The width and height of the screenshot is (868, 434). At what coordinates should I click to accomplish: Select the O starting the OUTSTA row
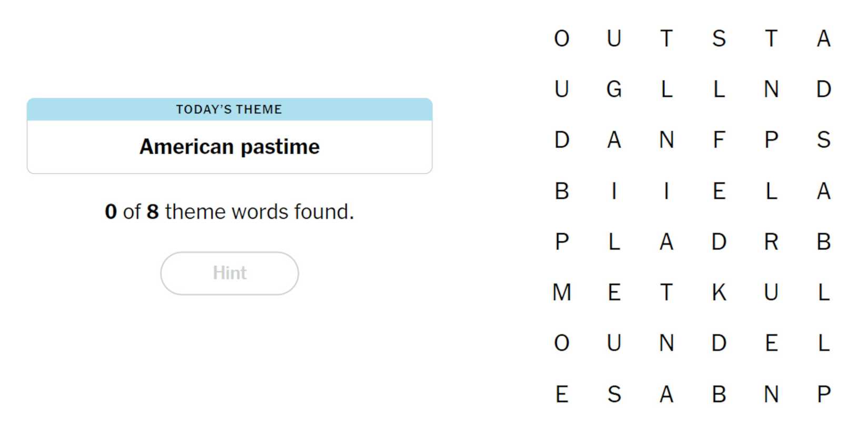tap(562, 38)
